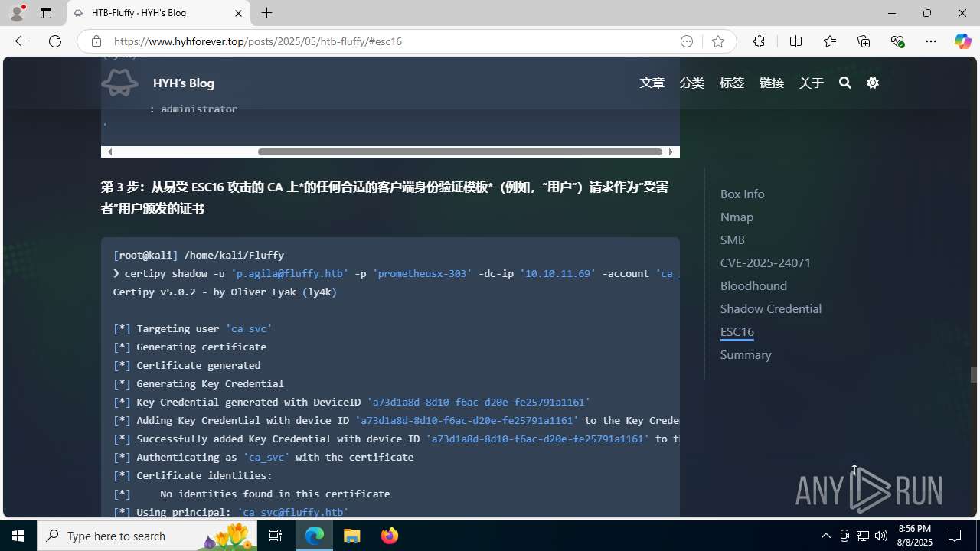980x551 pixels.
Task: Open the volume tray icon
Action: (881, 536)
